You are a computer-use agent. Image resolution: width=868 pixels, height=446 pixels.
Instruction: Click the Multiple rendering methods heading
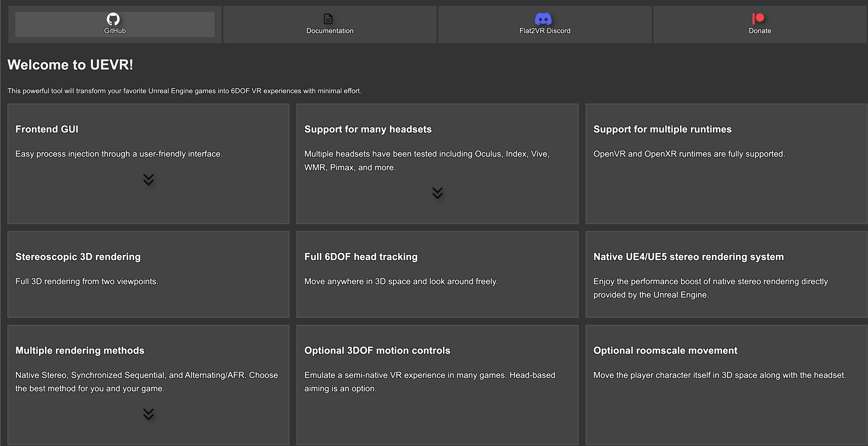[x=80, y=351]
